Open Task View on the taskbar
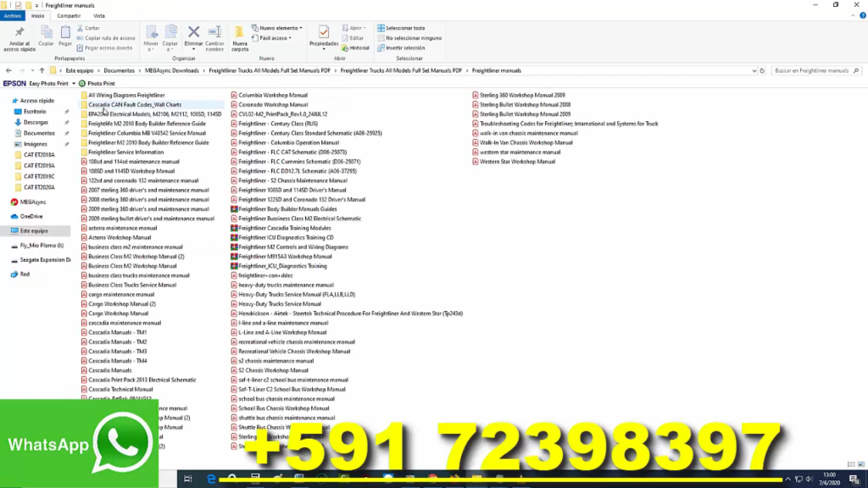The width and height of the screenshot is (868, 488). (187, 479)
